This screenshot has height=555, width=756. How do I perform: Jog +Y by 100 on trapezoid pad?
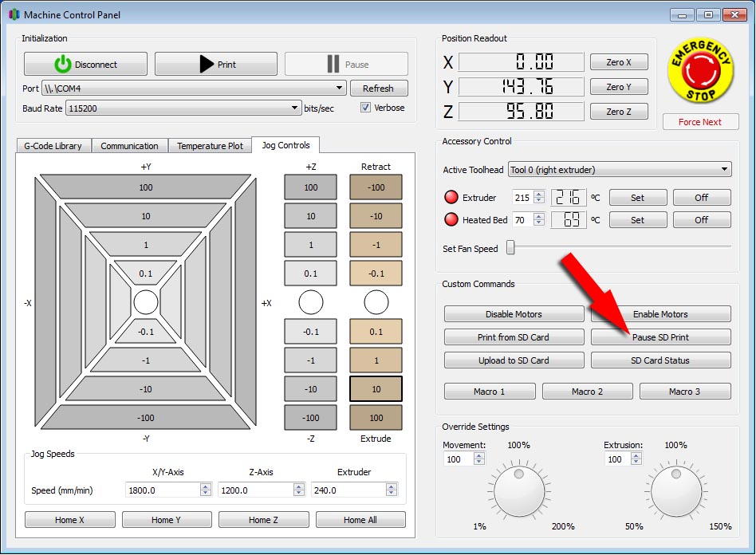pos(146,187)
